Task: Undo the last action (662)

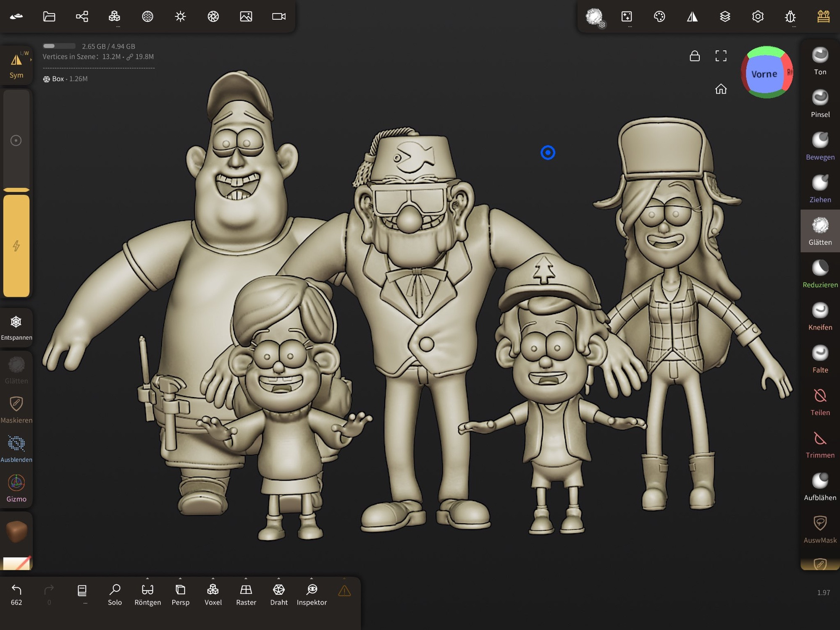Action: pyautogui.click(x=16, y=594)
